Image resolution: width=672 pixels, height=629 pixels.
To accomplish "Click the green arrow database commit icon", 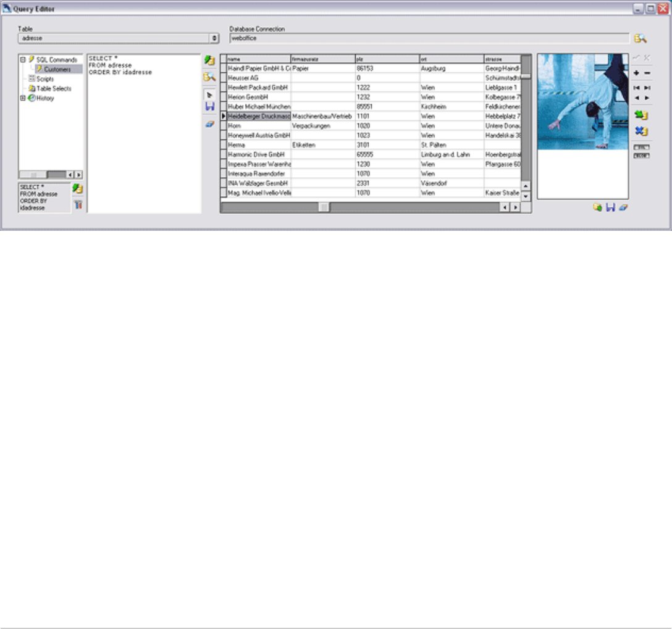I will point(641,115).
